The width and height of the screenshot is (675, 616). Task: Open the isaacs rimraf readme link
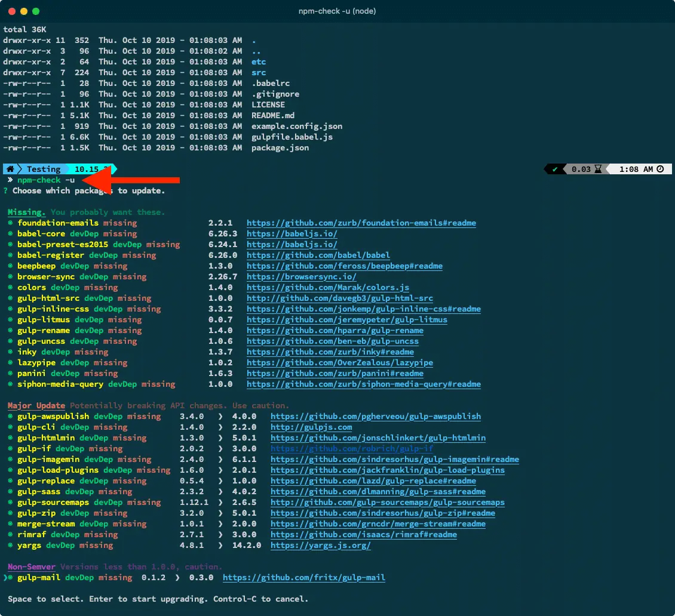[364, 535]
